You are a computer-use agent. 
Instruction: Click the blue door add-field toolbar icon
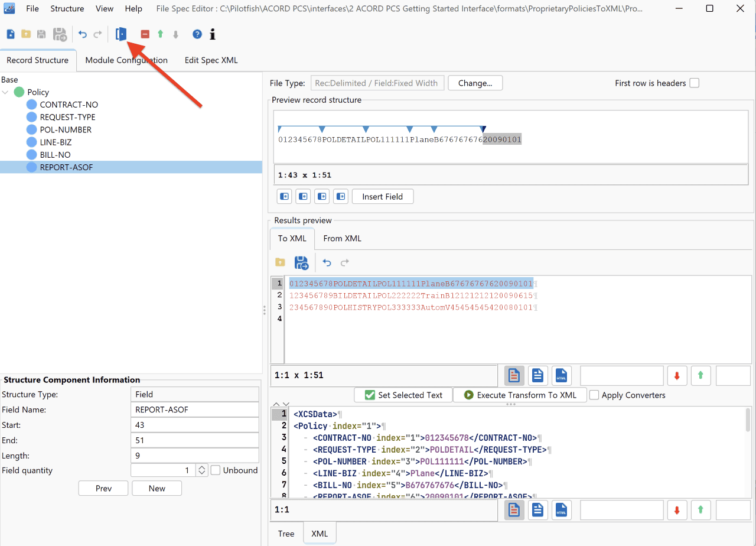click(121, 34)
